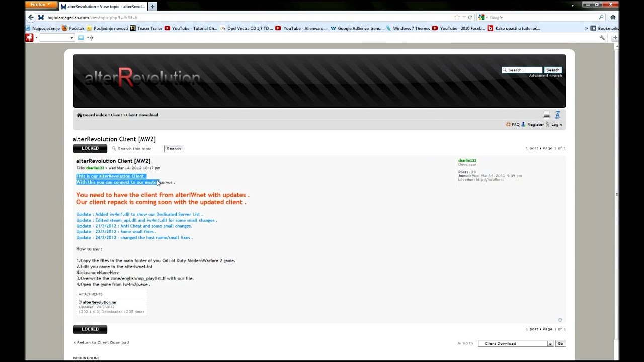644x362 pixels.
Task: Click the Print view printer icon
Action: pyautogui.click(x=547, y=115)
